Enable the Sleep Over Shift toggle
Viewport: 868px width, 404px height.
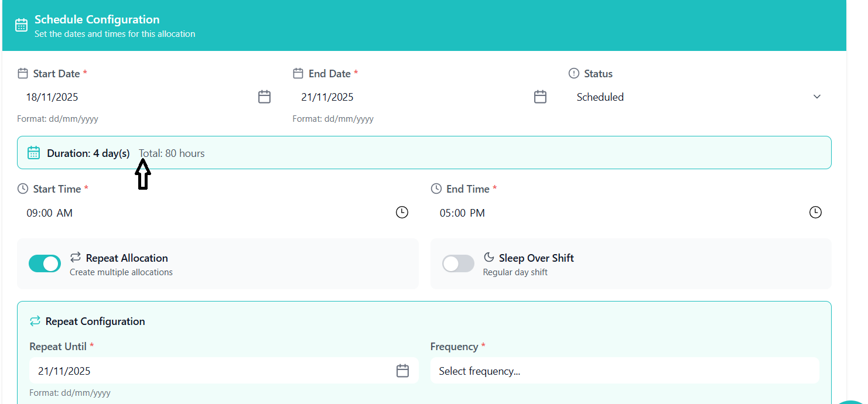[458, 263]
